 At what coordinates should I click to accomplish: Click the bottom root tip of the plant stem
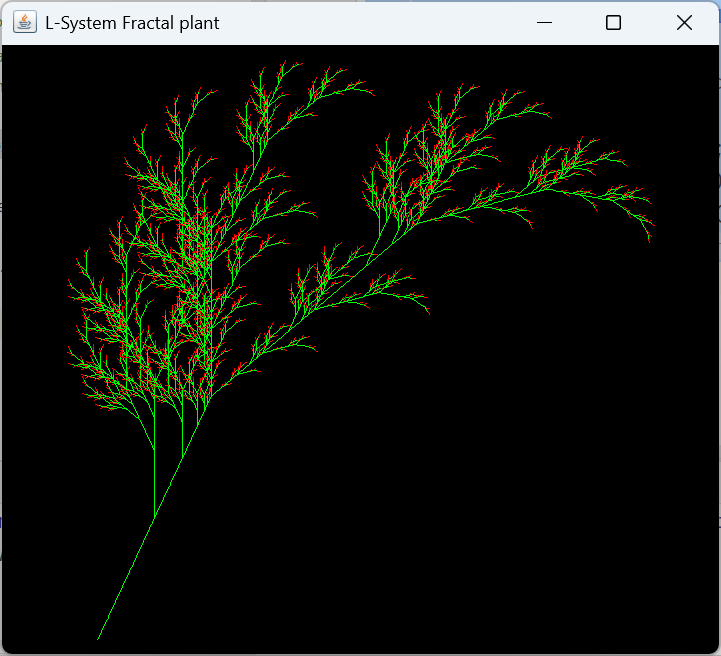pos(98,638)
